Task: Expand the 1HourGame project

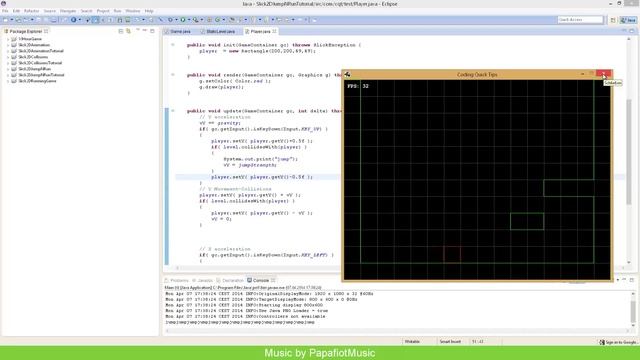Action: (x=8, y=39)
